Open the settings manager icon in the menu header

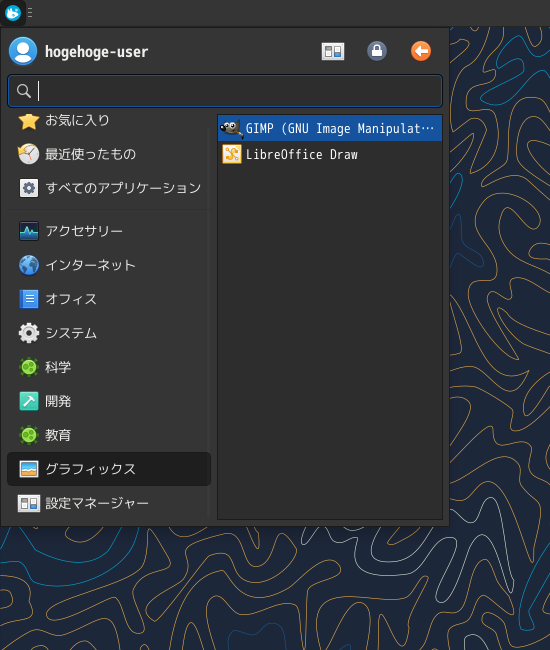click(x=333, y=51)
